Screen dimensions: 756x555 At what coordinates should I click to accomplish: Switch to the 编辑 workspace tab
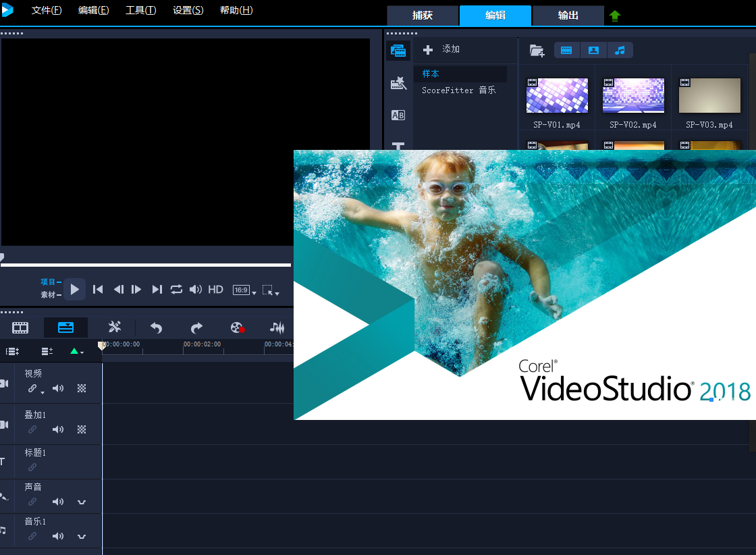(x=495, y=16)
